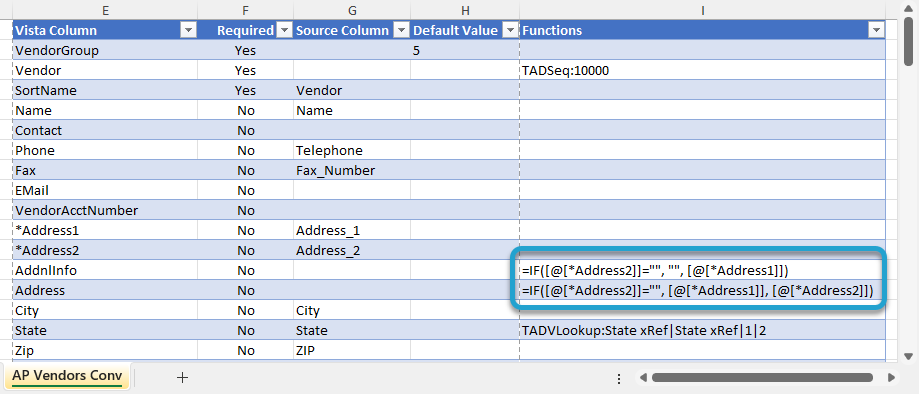Select the TADSeq:10000 function cell

click(x=702, y=70)
